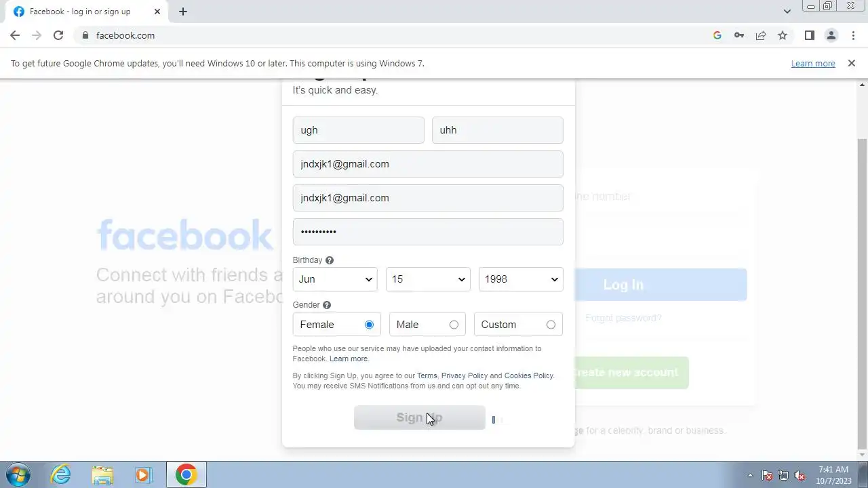This screenshot has height=488, width=868.
Task: Show hidden system tray icons
Action: coord(750,475)
